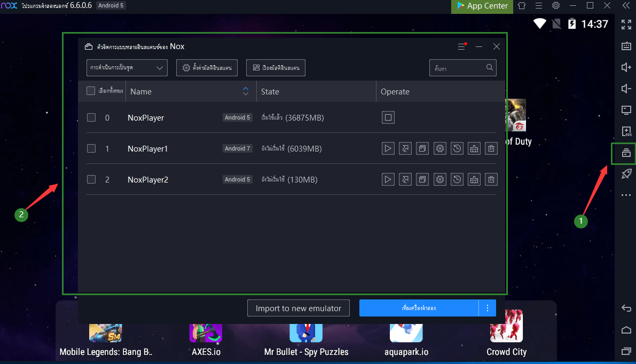Click the search magnifier icon
636x364 pixels.
490,67
